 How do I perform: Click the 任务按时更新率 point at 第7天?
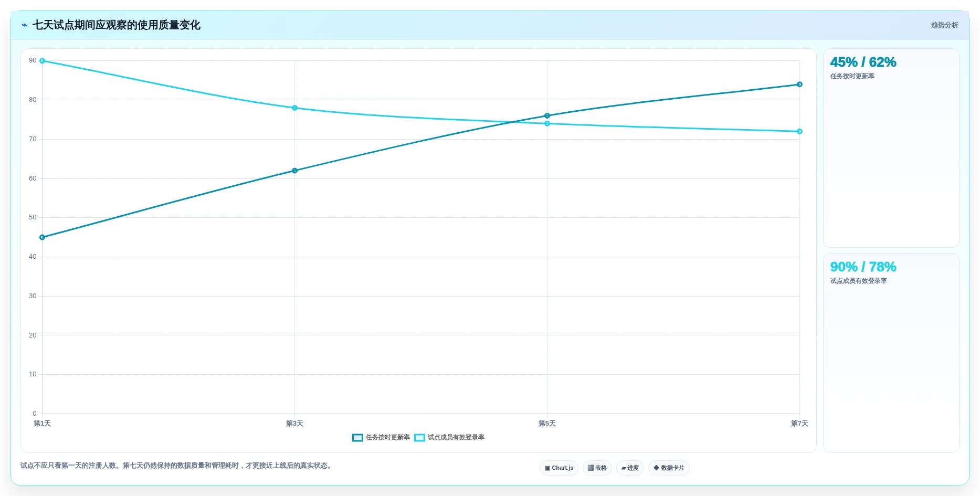click(x=799, y=85)
